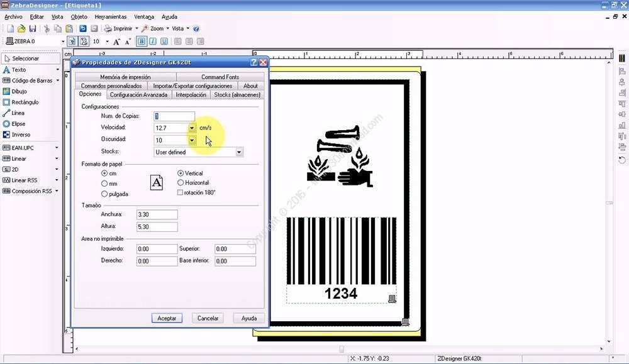This screenshot has height=364, width=629.
Task: Click the Anchura width field
Action: click(x=157, y=214)
